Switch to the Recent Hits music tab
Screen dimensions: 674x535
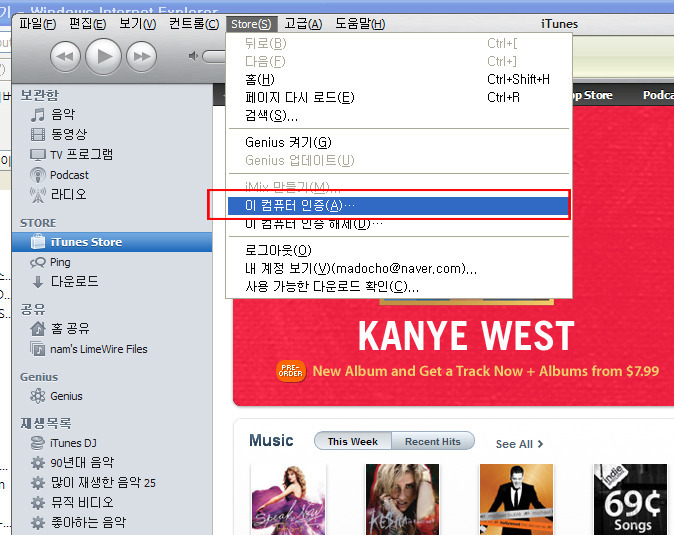(x=433, y=441)
